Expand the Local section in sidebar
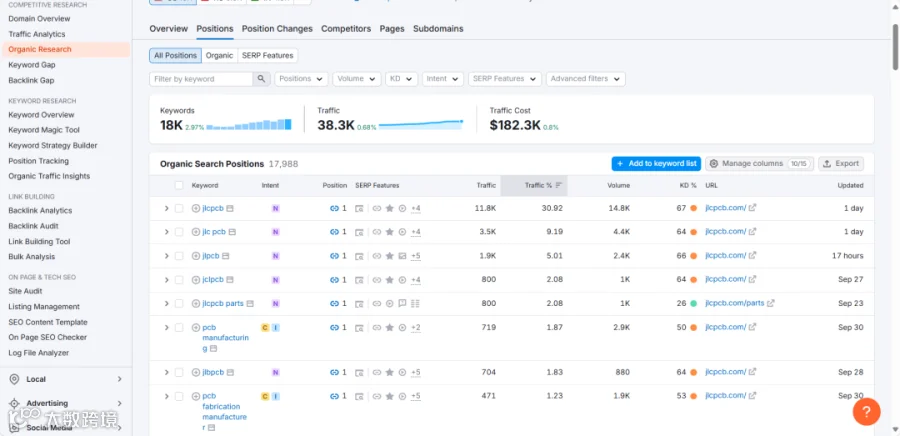The height and width of the screenshot is (436, 900). [119, 379]
